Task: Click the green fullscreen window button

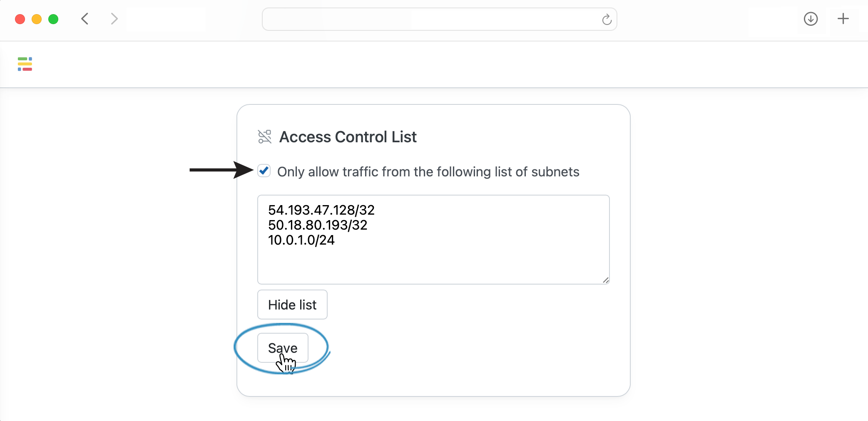Action: click(53, 19)
